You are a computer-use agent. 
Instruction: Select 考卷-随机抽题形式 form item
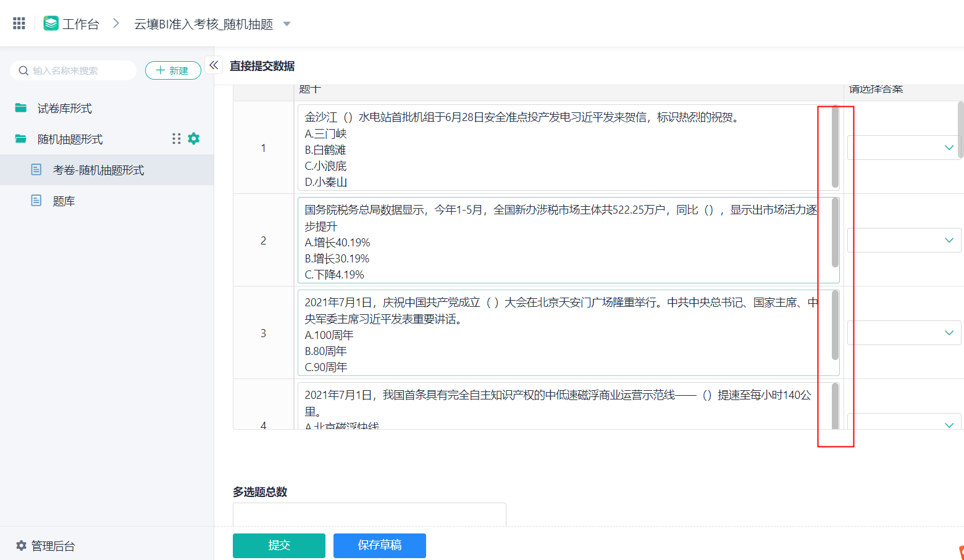click(x=107, y=170)
